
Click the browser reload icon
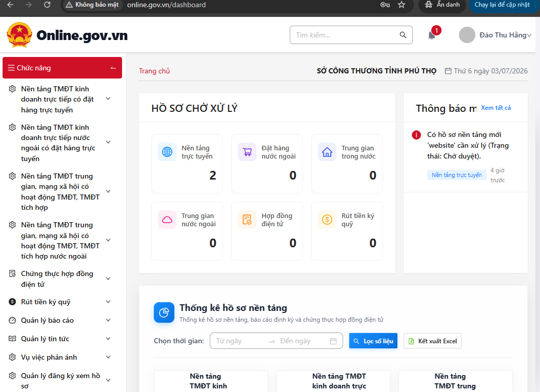tap(47, 5)
